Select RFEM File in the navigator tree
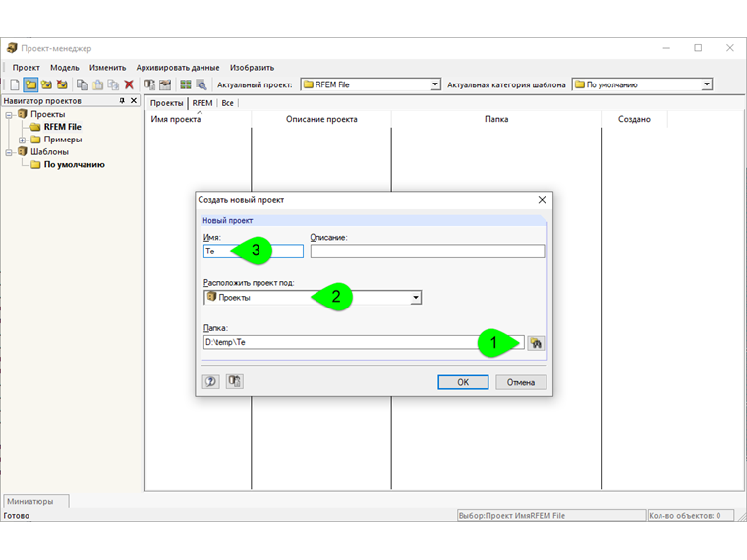The height and width of the screenshot is (560, 747). click(x=62, y=127)
